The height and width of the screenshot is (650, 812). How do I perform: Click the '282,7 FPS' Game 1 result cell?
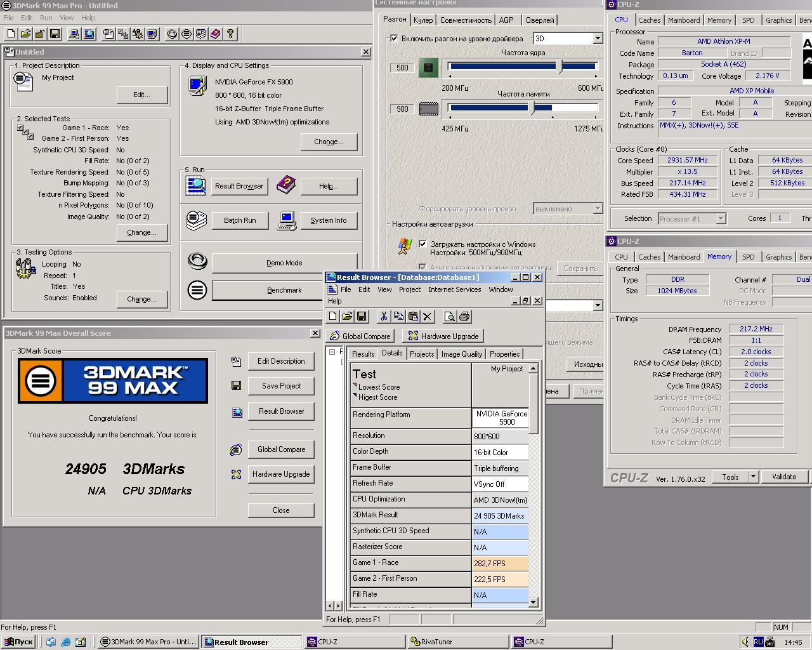(x=500, y=564)
